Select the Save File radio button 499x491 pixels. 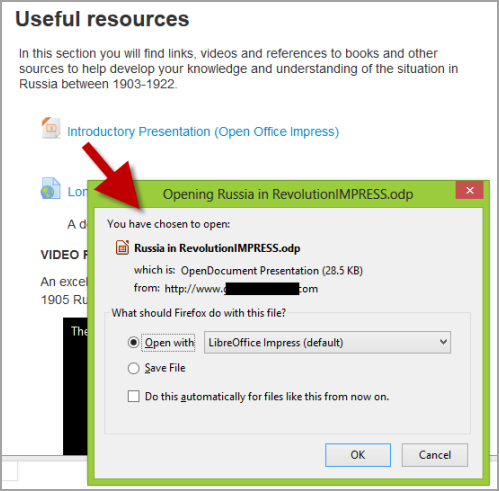pos(133,368)
